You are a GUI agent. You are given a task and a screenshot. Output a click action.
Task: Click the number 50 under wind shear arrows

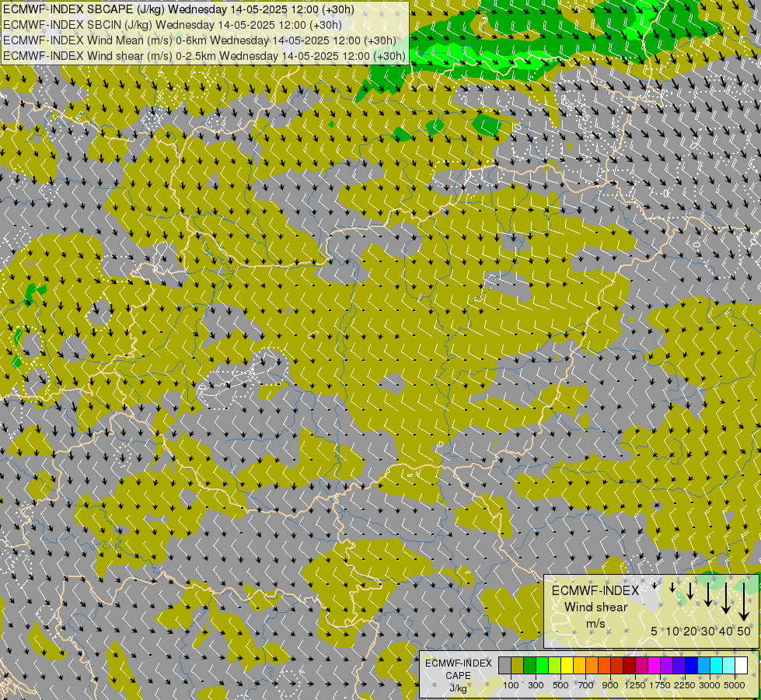pyautogui.click(x=744, y=631)
